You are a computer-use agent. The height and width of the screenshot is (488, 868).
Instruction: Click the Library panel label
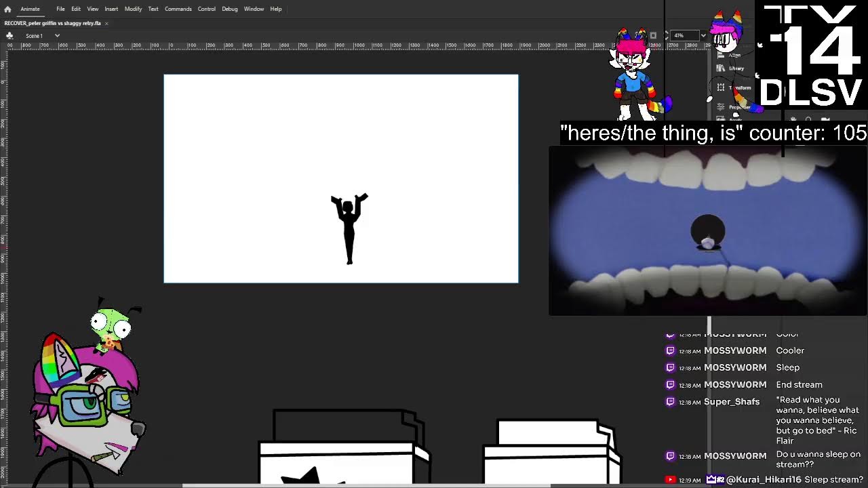(736, 68)
